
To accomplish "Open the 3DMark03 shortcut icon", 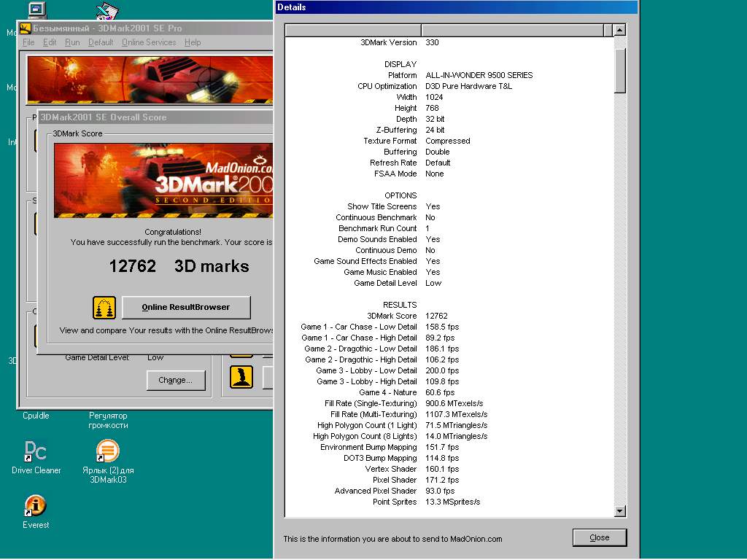I will pyautogui.click(x=108, y=451).
